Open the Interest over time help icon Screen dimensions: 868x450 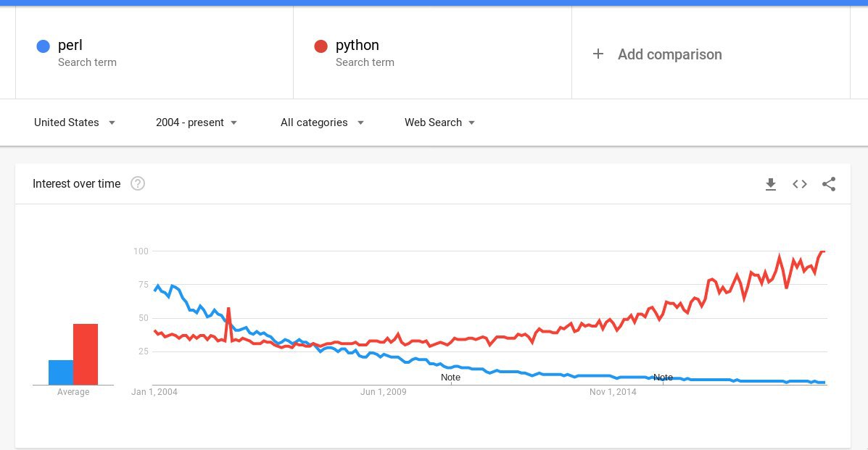(x=138, y=183)
